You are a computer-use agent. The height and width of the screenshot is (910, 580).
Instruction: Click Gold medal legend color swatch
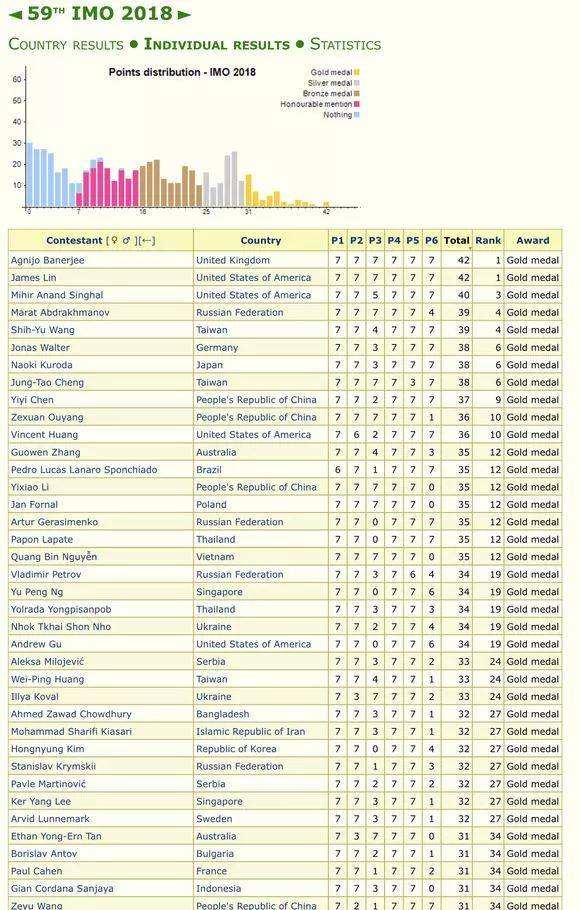click(357, 73)
